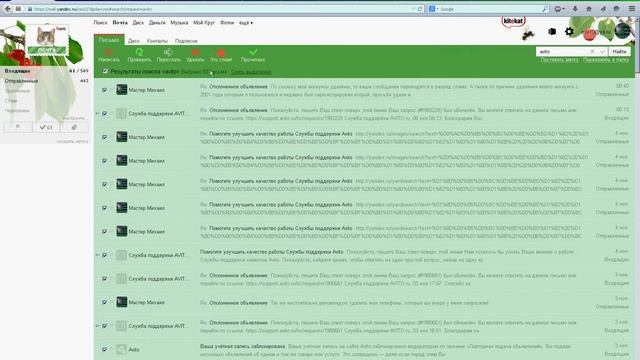The height and width of the screenshot is (360, 640).
Task: Open the Подписки tab
Action: [186, 41]
